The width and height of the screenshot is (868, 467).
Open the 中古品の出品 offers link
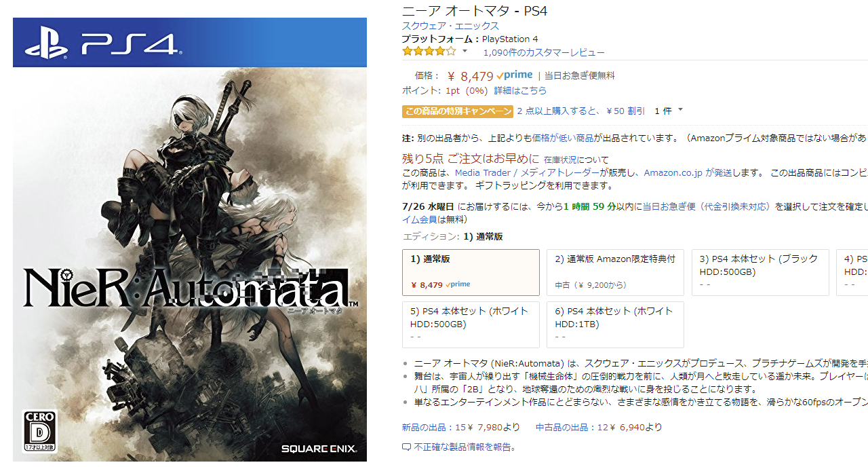point(599,427)
